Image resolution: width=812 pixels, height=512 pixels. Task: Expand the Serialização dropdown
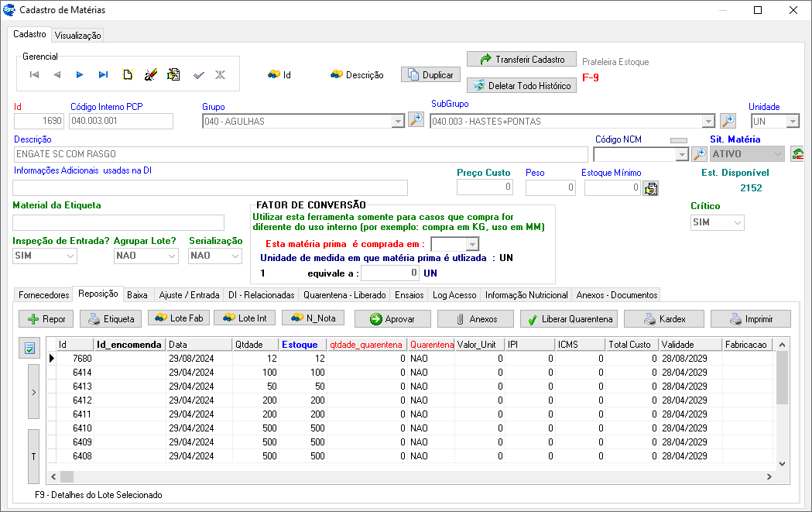click(235, 256)
